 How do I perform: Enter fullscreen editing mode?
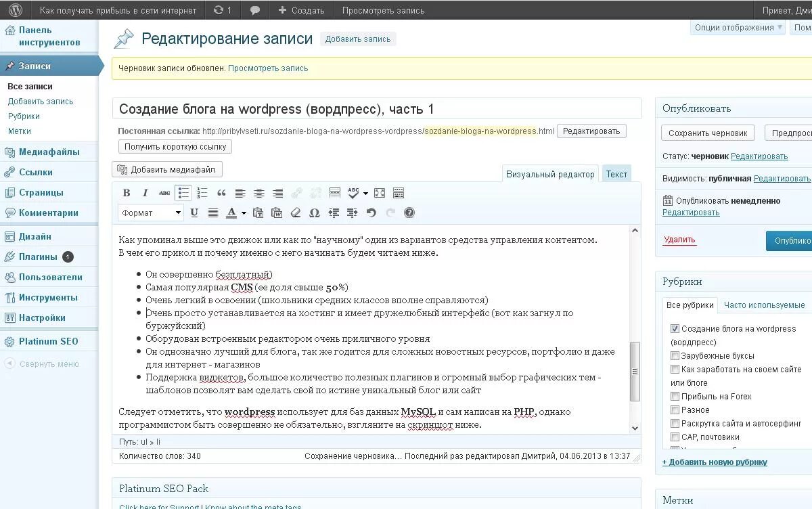click(380, 193)
